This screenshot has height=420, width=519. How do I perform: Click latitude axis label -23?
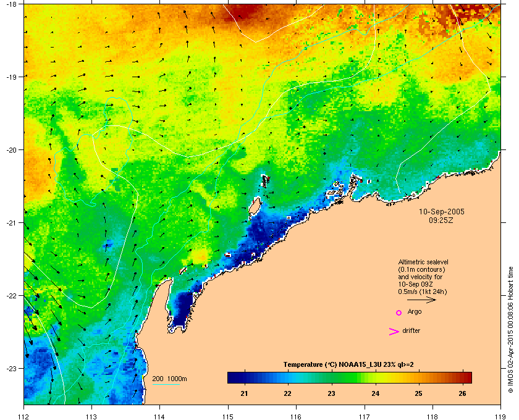[11, 368]
